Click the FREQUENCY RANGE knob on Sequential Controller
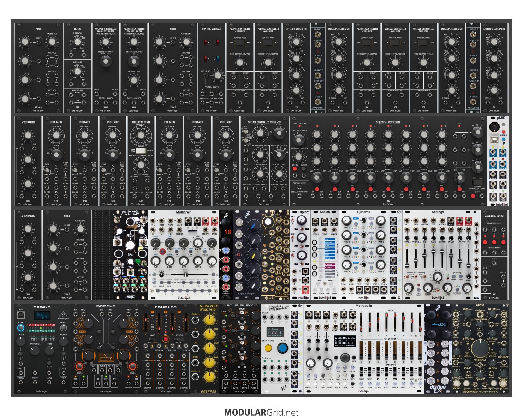This screenshot has width=523, height=420. coord(299,140)
